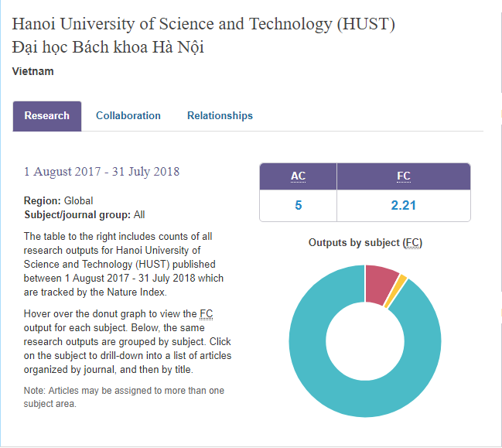Click FC abbreviation in hover instructions paragraph
This screenshot has height=448, width=502.
point(206,314)
